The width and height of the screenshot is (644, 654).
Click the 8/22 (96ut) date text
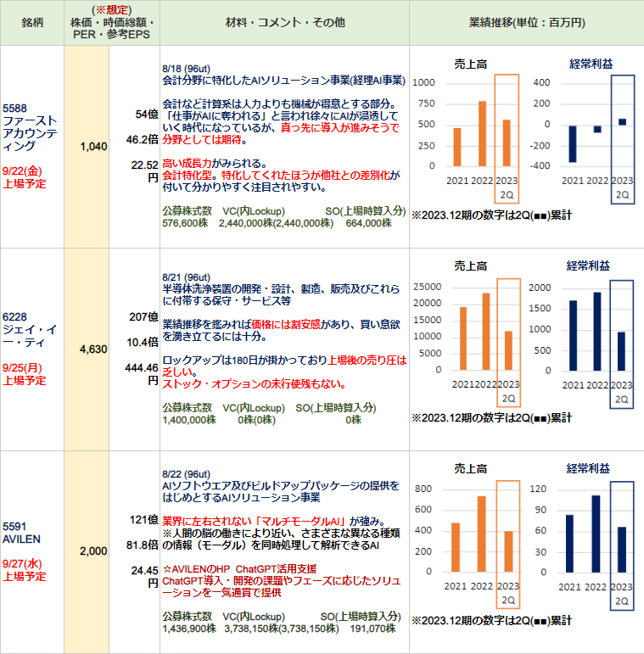pyautogui.click(x=186, y=474)
